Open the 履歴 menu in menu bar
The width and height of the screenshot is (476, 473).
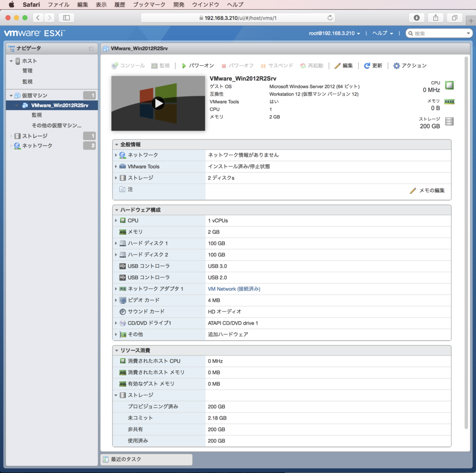(x=119, y=5)
